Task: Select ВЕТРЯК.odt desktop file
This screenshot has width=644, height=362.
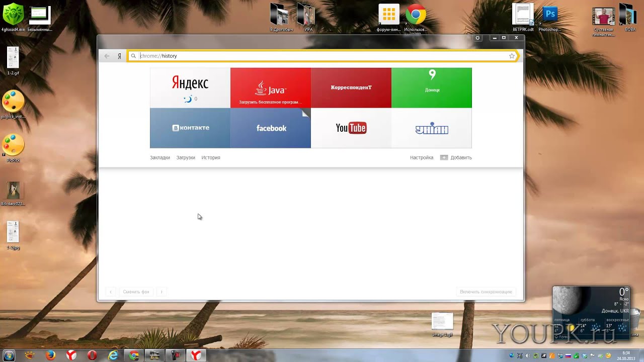Action: coord(523,18)
